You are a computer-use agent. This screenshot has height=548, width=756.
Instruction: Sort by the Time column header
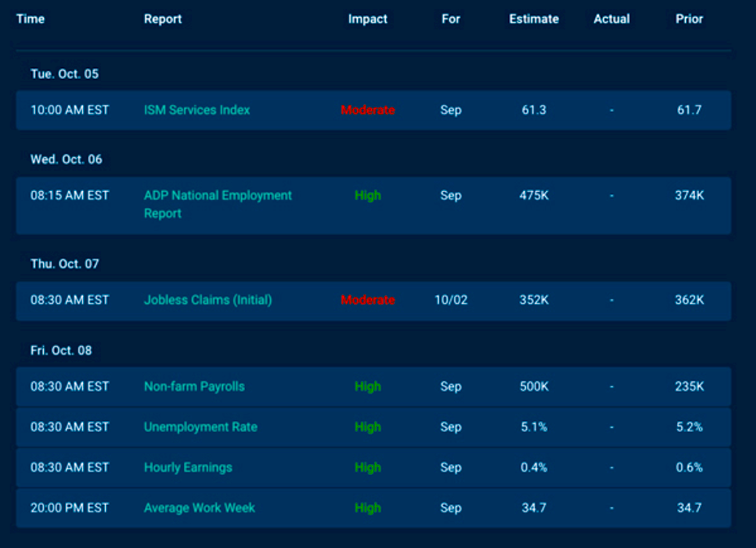click(29, 19)
